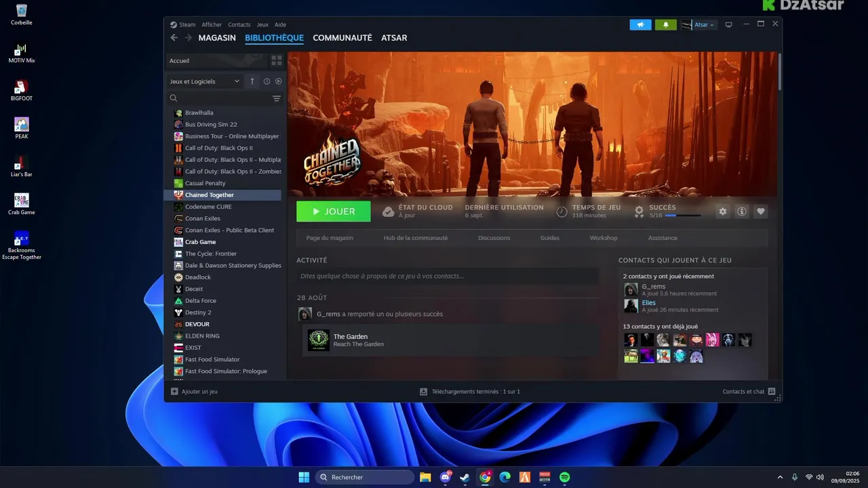Select Deadlock in game list
This screenshot has height=488, width=868.
point(222,277)
